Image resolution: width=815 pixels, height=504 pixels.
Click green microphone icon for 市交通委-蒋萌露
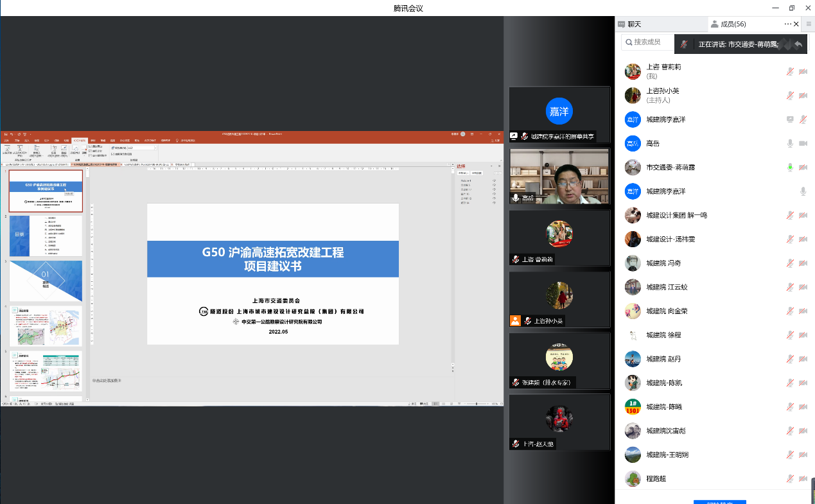pos(790,168)
